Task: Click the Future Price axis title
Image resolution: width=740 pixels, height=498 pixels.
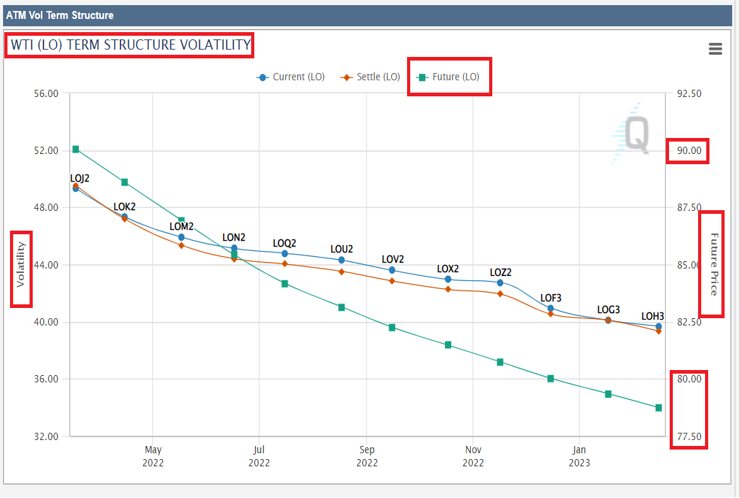Action: [x=714, y=264]
